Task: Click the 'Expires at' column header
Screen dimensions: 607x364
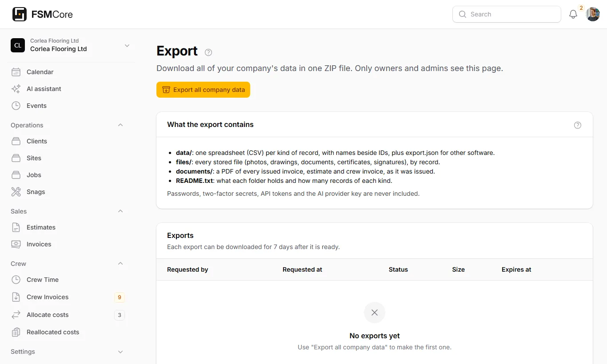Action: coord(516,269)
